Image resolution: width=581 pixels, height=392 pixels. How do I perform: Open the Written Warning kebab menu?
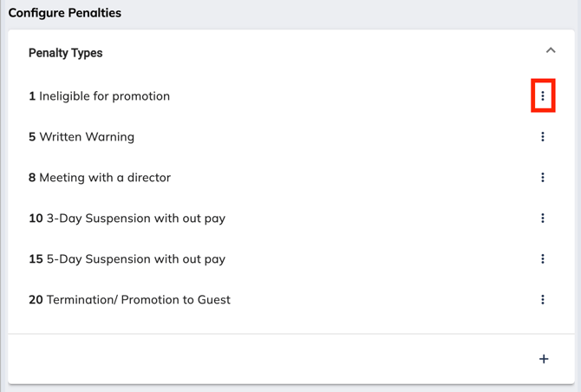(543, 136)
